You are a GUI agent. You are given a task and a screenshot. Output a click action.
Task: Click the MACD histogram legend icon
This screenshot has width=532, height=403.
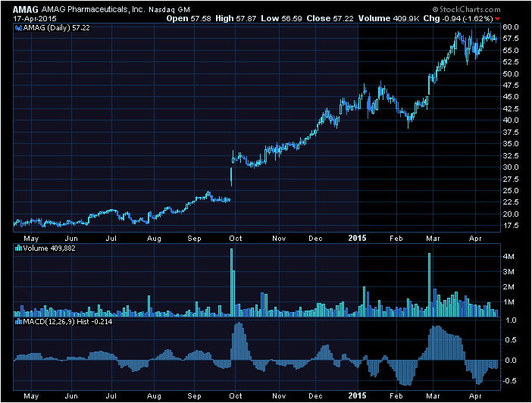[18, 322]
